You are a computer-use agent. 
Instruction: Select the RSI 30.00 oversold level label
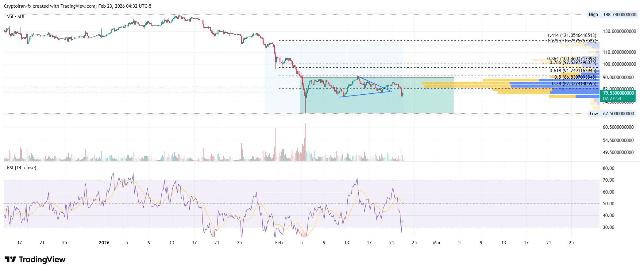608,227
